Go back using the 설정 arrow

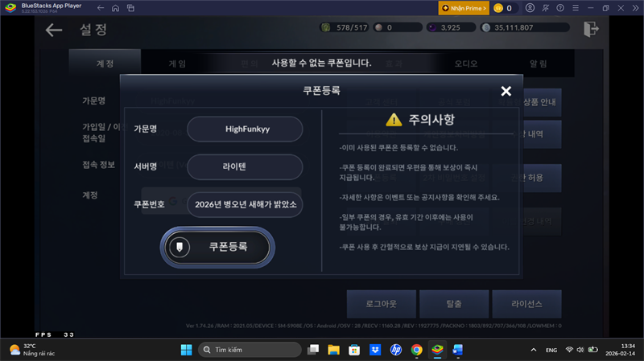pos(54,31)
